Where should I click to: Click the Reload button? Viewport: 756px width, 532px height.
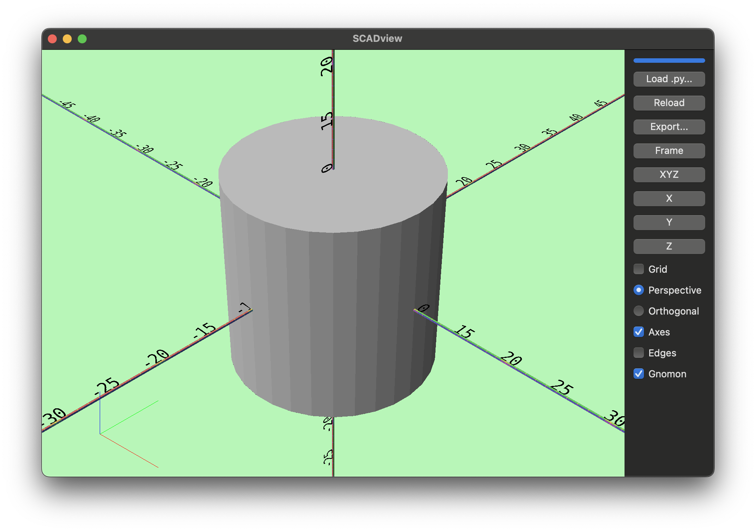669,103
